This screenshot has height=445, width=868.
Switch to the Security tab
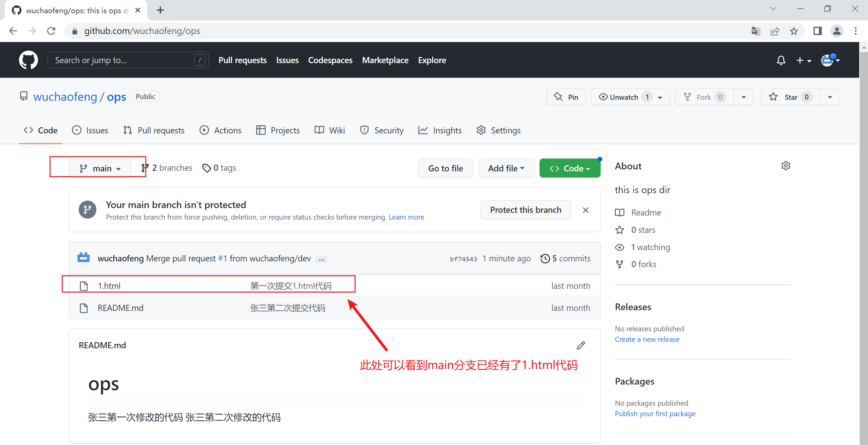tap(382, 130)
